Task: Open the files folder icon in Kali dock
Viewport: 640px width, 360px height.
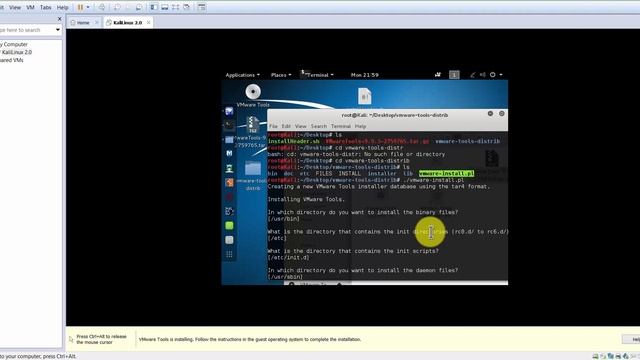Action: (229, 140)
